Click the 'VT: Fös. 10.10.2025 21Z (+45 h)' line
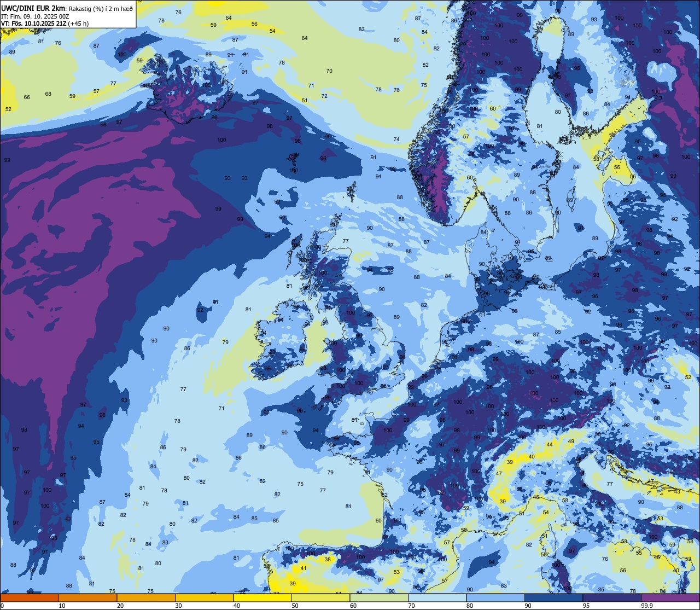Viewport: 700px width, 610px height. tap(45, 24)
